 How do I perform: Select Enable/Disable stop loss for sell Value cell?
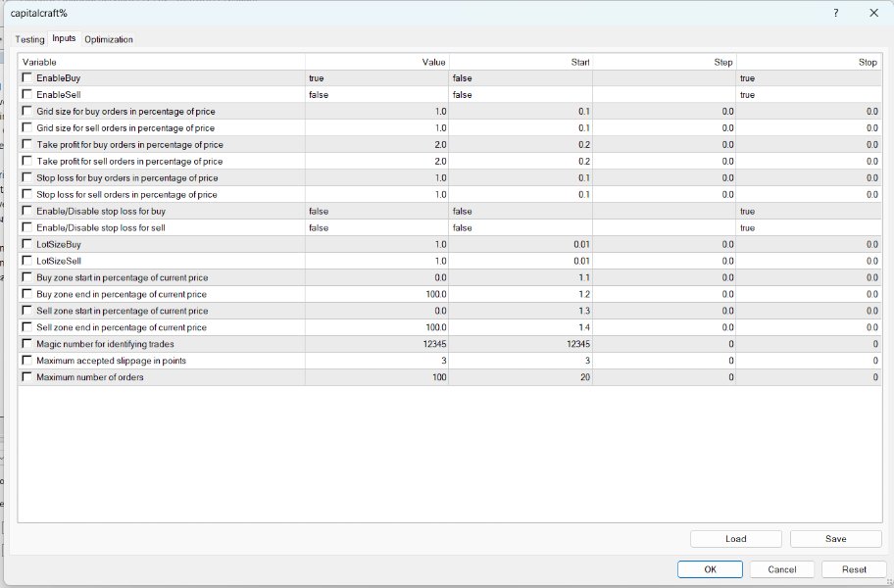click(376, 227)
